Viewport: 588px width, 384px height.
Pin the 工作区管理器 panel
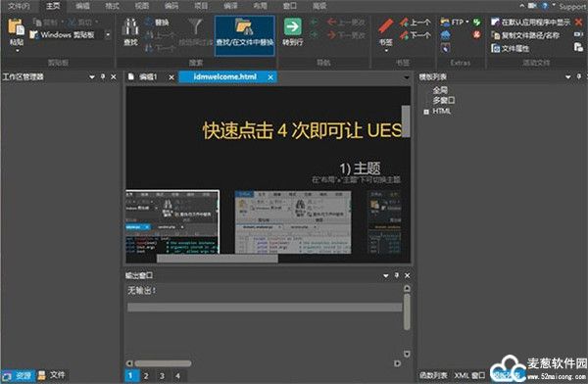[x=103, y=76]
